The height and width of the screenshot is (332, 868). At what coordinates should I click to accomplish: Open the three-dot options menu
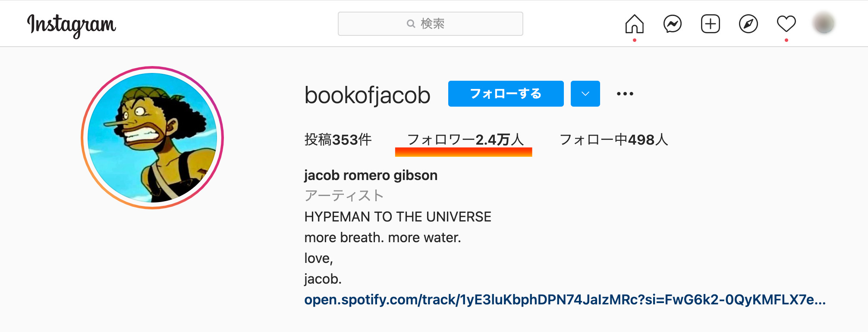[625, 94]
